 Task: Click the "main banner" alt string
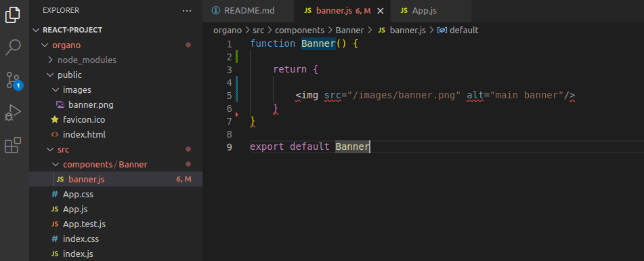pos(526,96)
